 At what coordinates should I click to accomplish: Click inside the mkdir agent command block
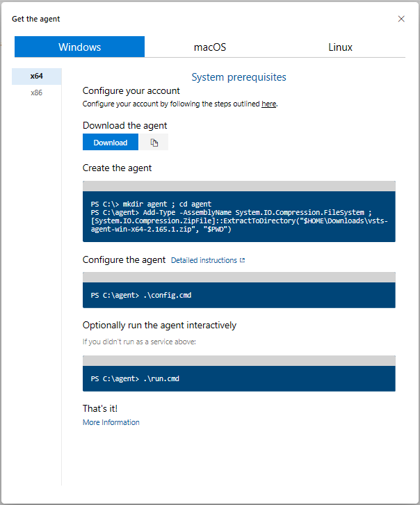239,217
